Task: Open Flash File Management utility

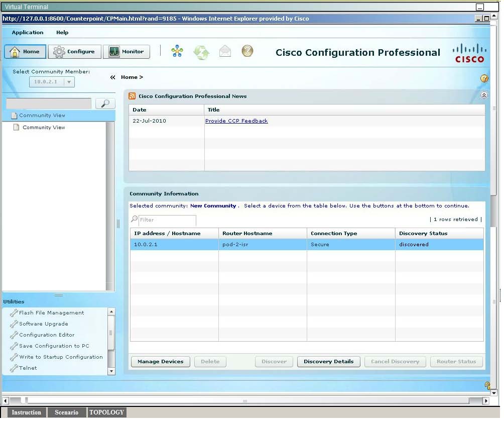Action: pyautogui.click(x=51, y=312)
